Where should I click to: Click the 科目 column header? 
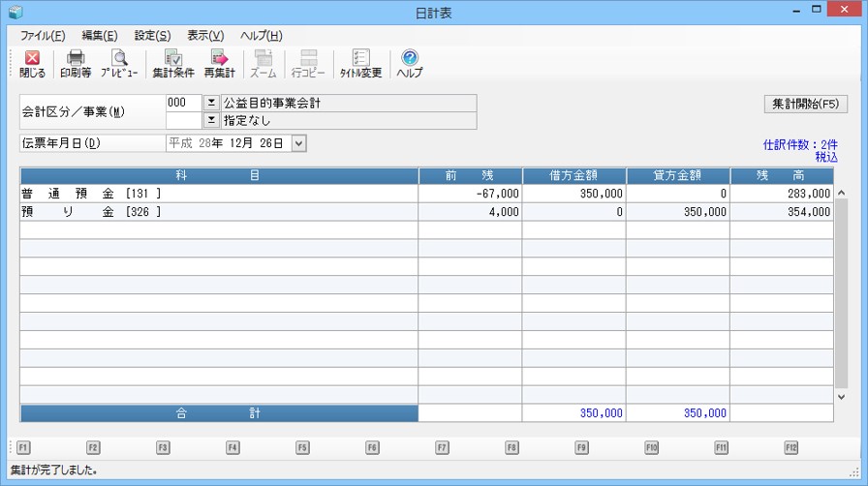click(219, 175)
